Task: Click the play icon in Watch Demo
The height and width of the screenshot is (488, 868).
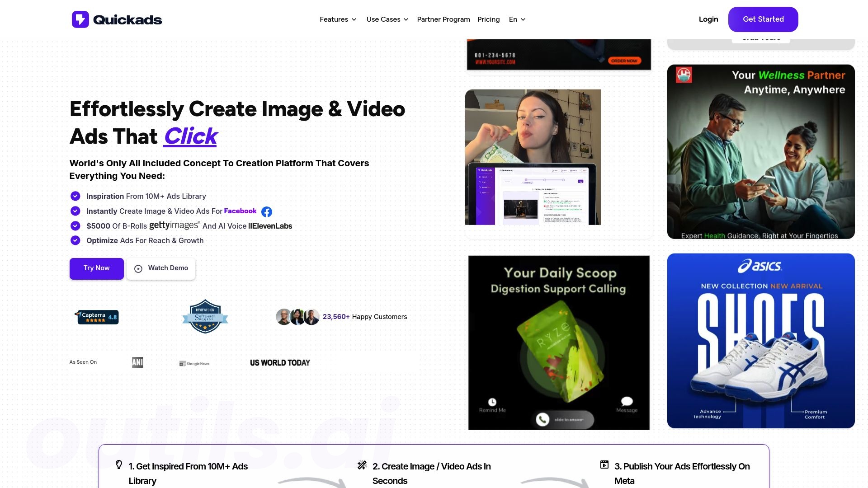Action: 138,268
